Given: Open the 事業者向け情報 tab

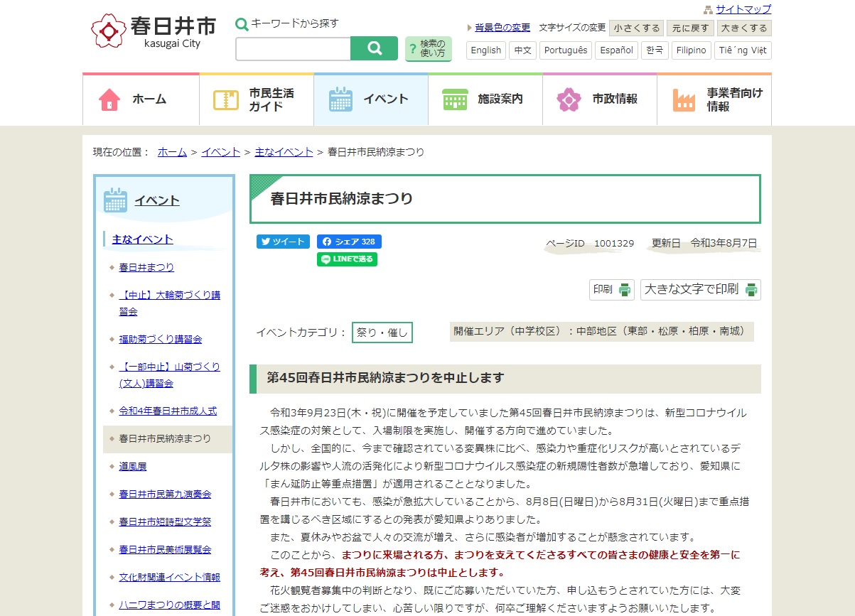Looking at the screenshot, I should (x=714, y=99).
